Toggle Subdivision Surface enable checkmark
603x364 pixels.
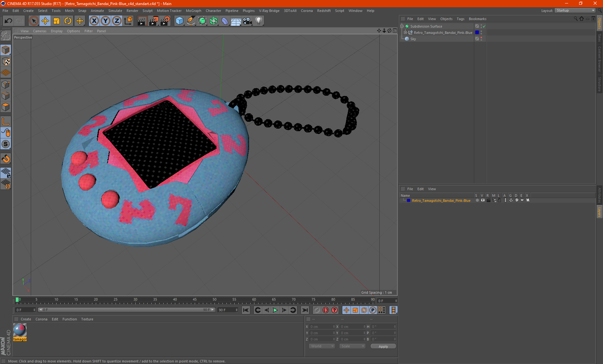pos(484,26)
